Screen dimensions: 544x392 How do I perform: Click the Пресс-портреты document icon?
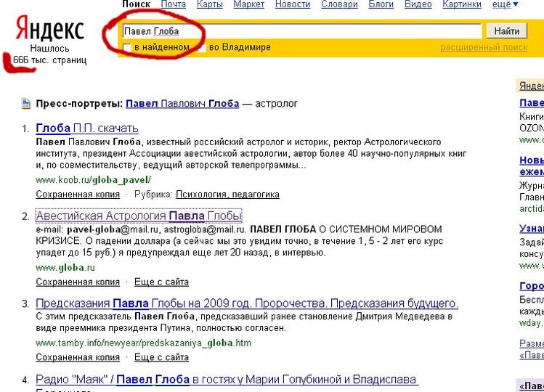tap(26, 103)
